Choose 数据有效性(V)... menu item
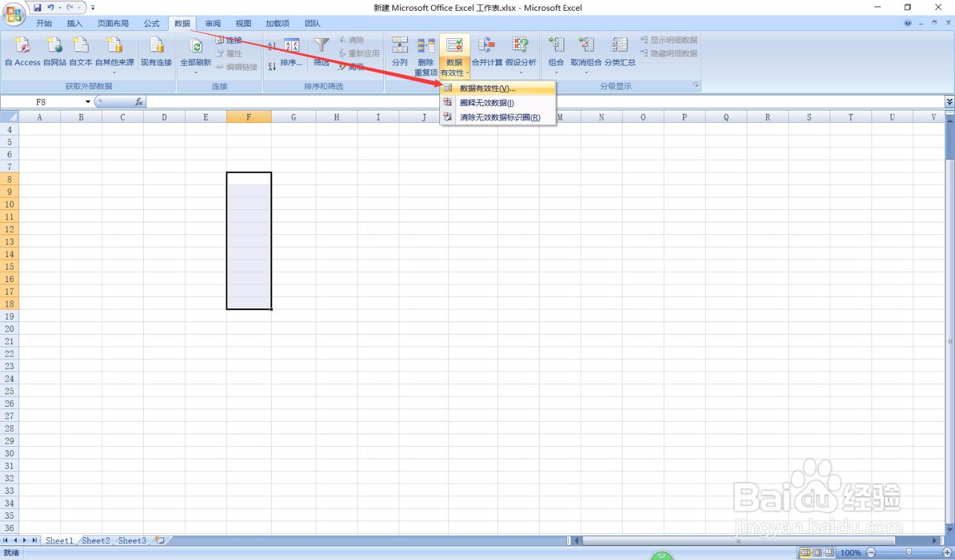This screenshot has height=560, width=955. pos(498,88)
